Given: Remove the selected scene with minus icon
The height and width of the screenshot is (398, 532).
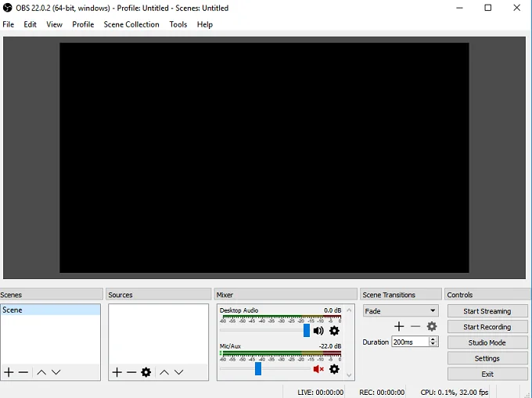Looking at the screenshot, I should coord(23,372).
